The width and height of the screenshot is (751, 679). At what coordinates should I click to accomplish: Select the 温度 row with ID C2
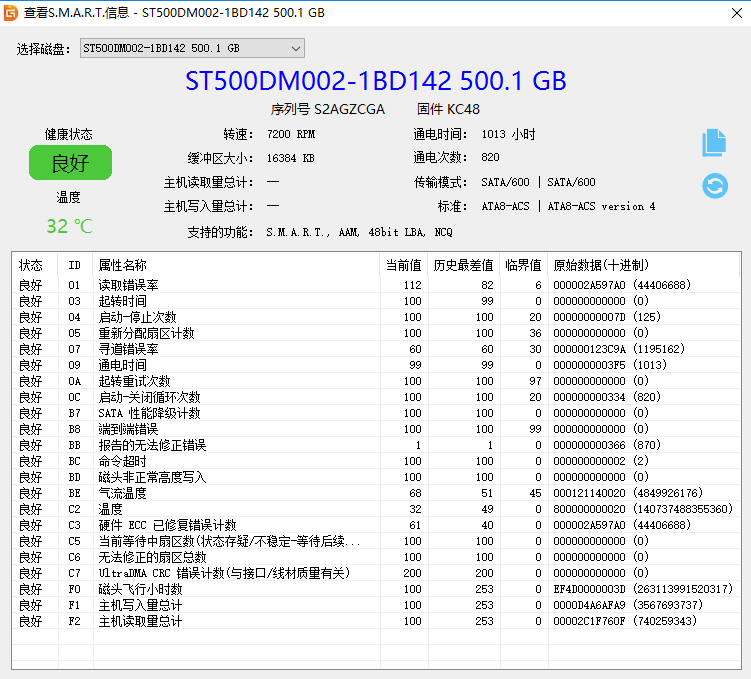[x=376, y=509]
